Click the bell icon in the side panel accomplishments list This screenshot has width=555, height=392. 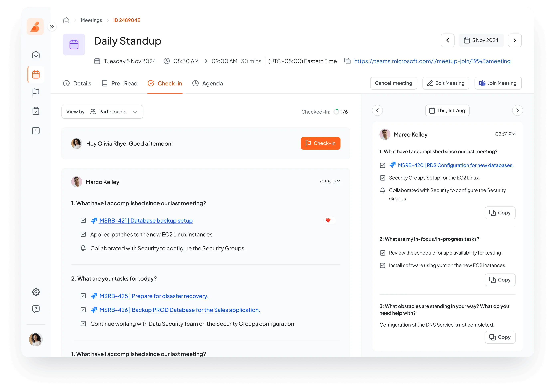click(382, 190)
